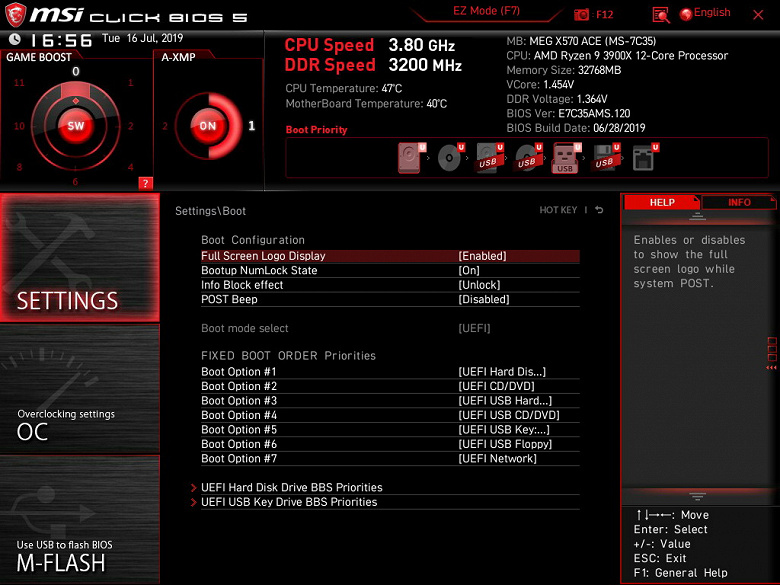Select A-XMP profile 2
This screenshot has height=585, width=780.
tap(165, 126)
